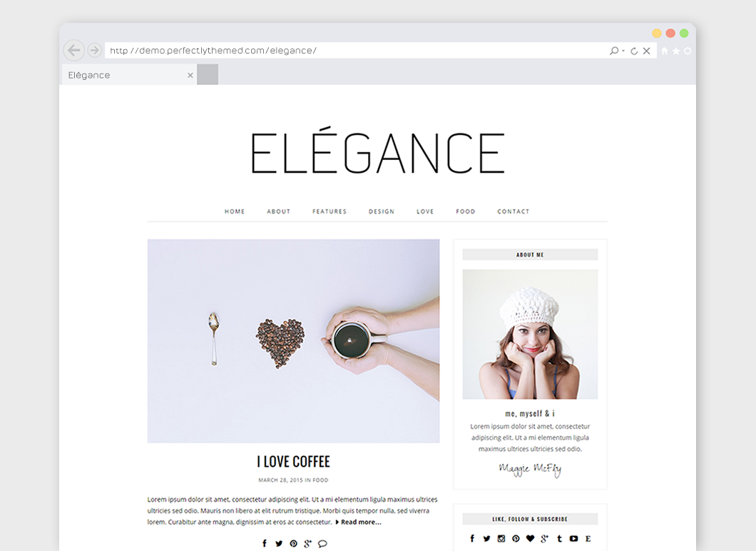756x551 pixels.
Task: Go to the Contact menu page
Action: [514, 211]
